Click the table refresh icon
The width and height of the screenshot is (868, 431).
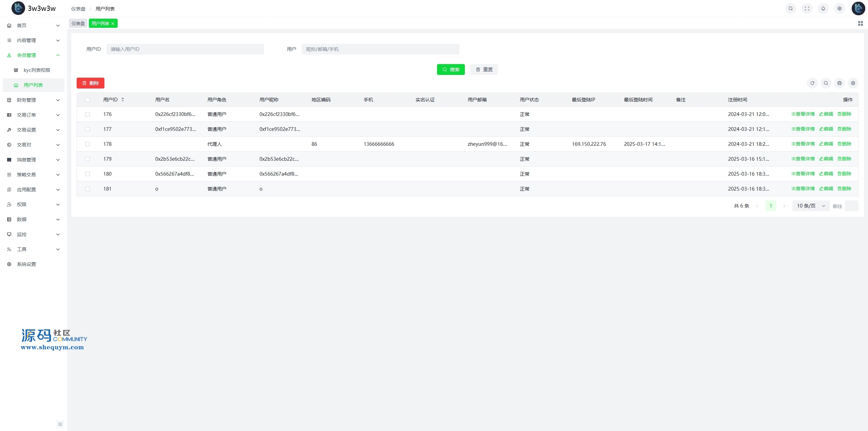pyautogui.click(x=812, y=83)
